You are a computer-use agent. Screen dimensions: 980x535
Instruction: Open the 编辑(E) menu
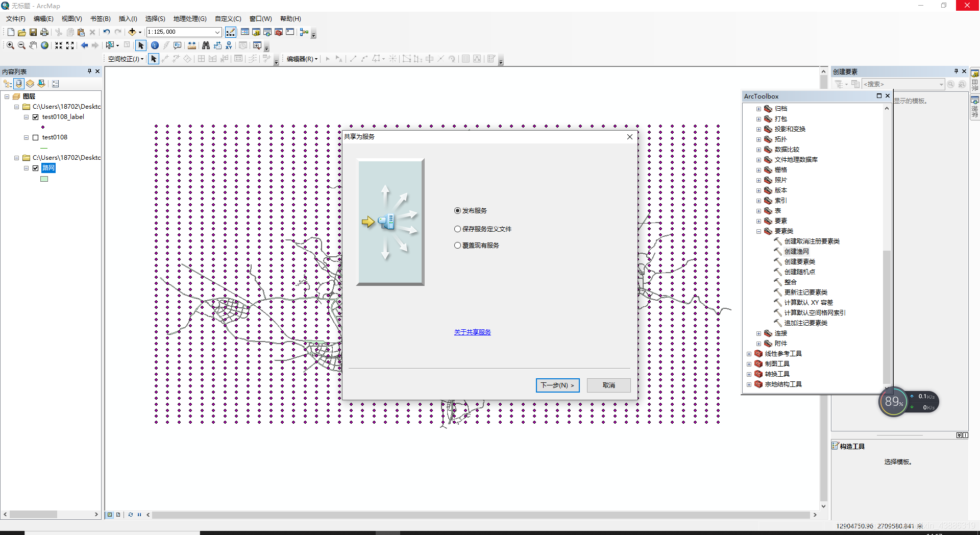coord(43,19)
